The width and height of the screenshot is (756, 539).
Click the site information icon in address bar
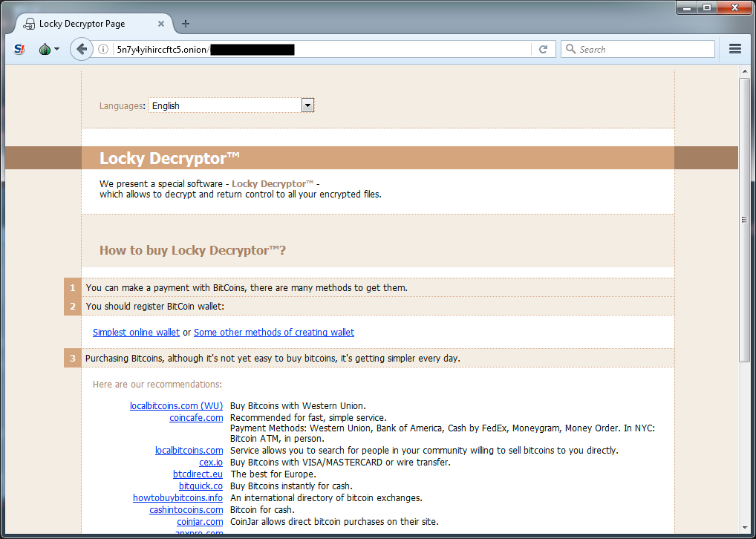click(x=103, y=50)
